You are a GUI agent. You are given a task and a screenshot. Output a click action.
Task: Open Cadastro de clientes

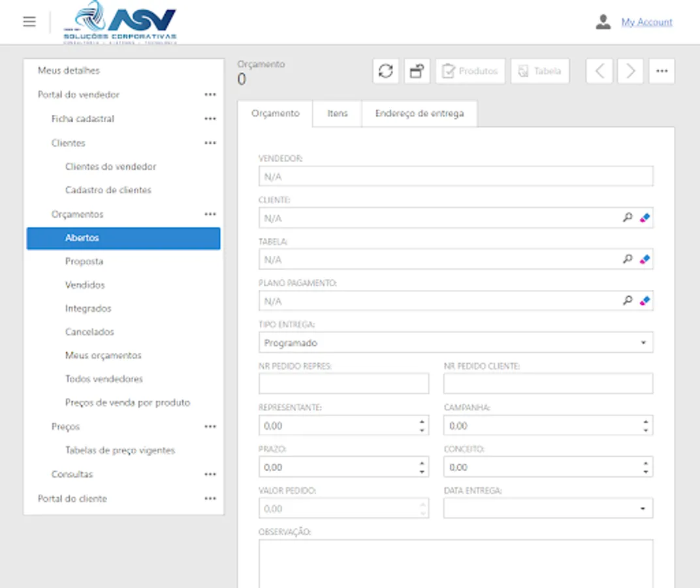108,190
